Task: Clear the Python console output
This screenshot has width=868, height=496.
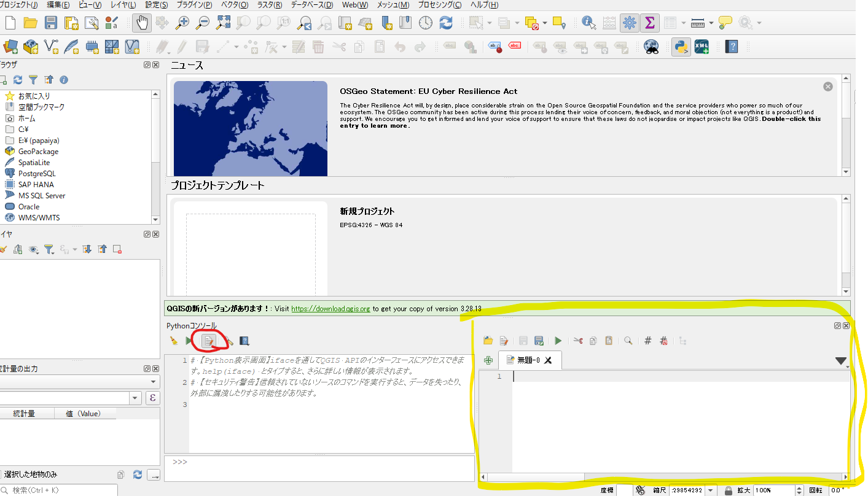Action: tap(173, 341)
